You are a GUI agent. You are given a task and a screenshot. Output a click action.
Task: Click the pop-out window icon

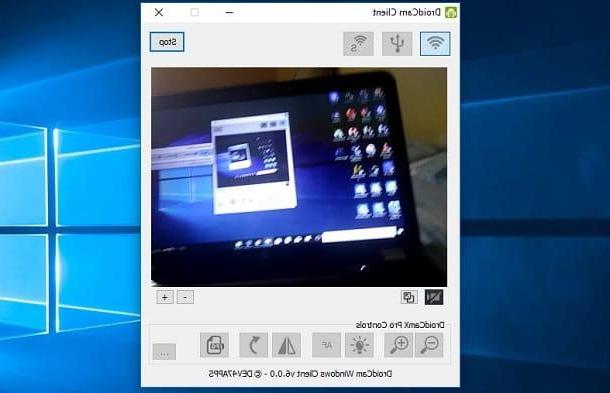(409, 297)
